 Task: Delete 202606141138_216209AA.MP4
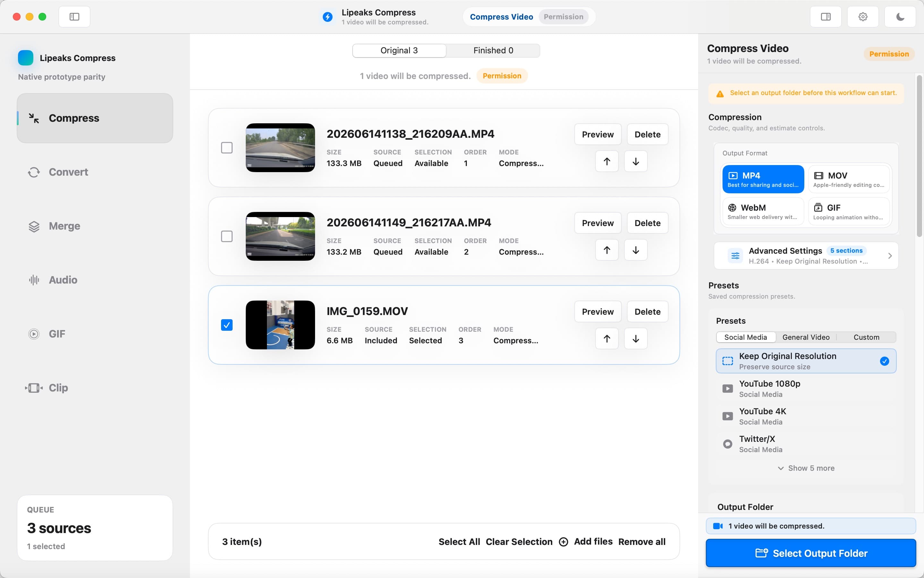[647, 134]
